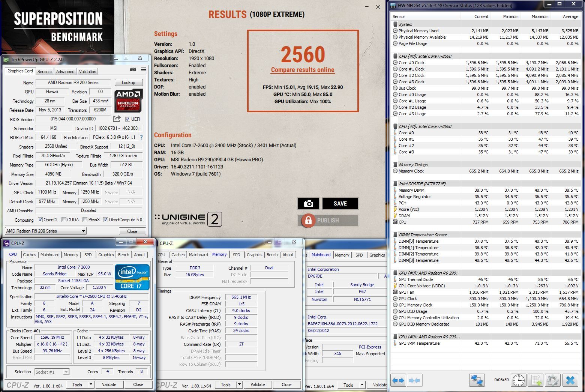
Task: Select the Page File Usage row
Action: click(486, 44)
